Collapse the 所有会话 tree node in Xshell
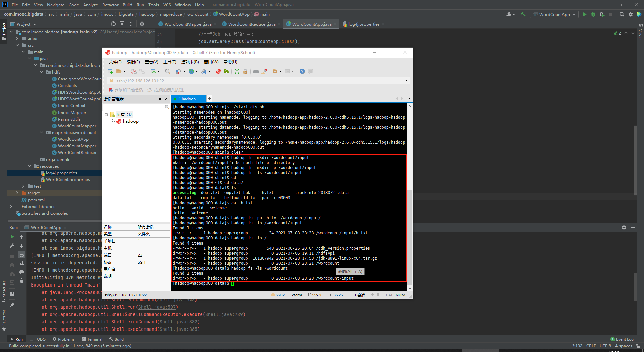 click(x=106, y=115)
